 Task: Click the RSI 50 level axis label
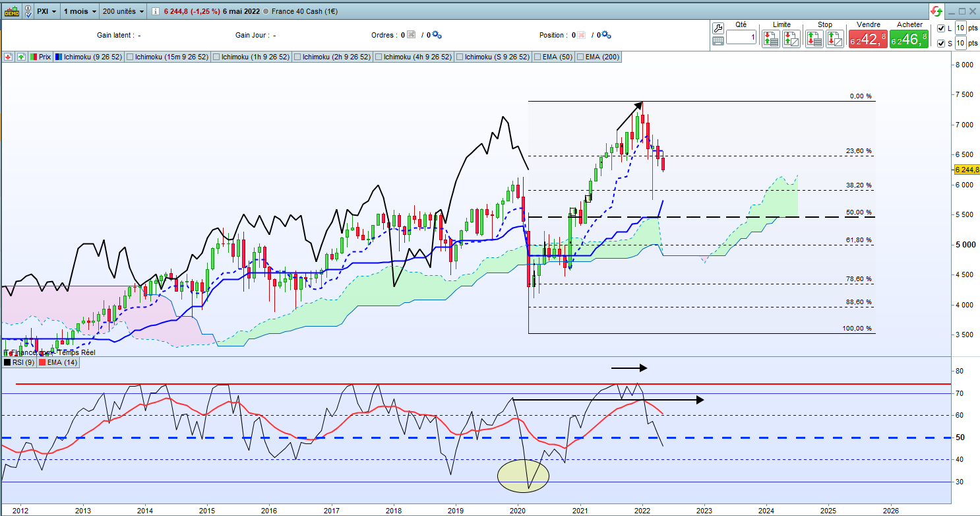coord(960,437)
